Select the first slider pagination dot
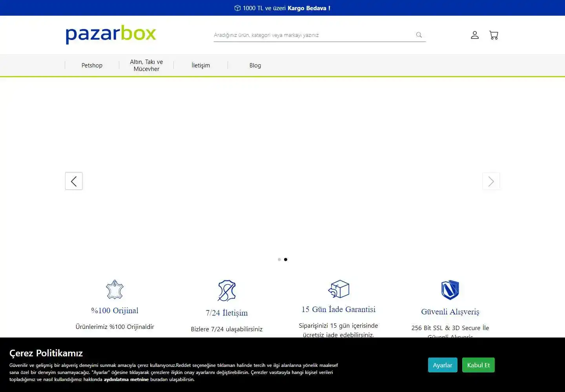The image size is (565, 392). click(279, 260)
